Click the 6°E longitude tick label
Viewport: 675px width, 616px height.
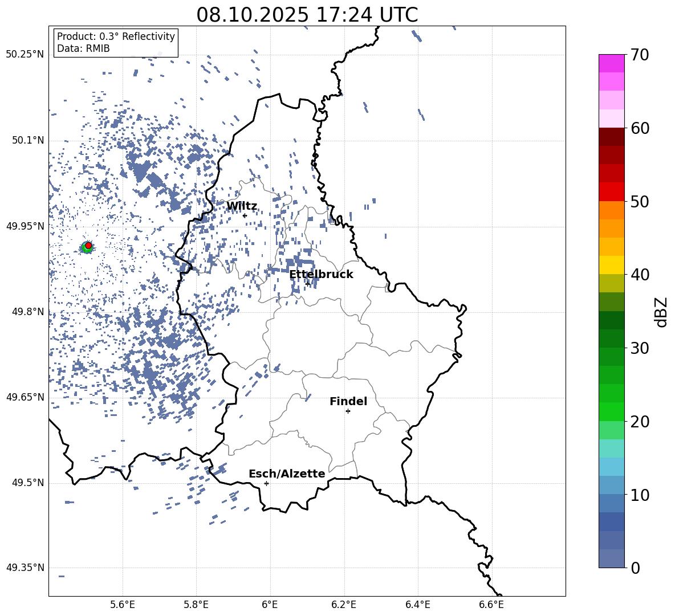pyautogui.click(x=270, y=603)
